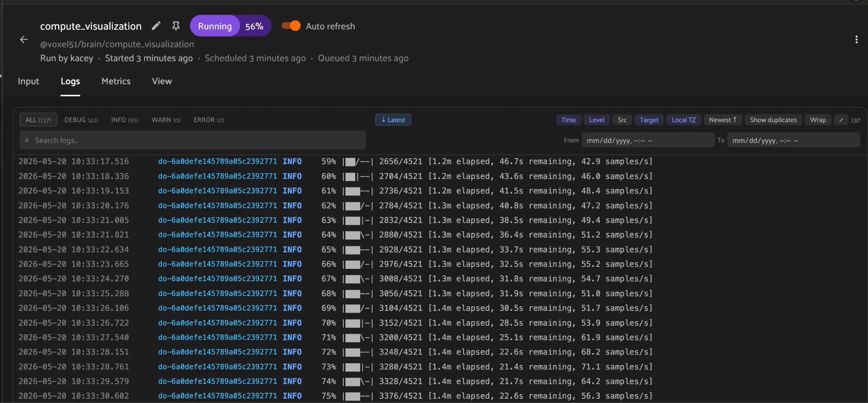Click target link on the 59% log row

click(217, 162)
